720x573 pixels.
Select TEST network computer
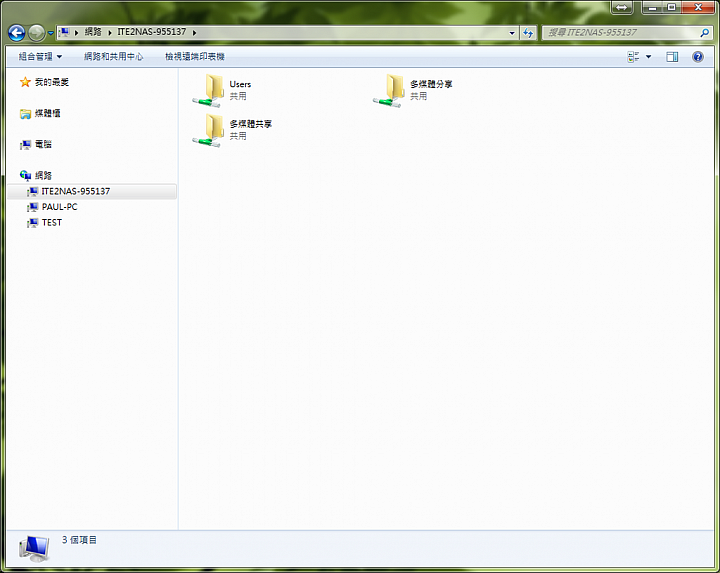coord(51,223)
